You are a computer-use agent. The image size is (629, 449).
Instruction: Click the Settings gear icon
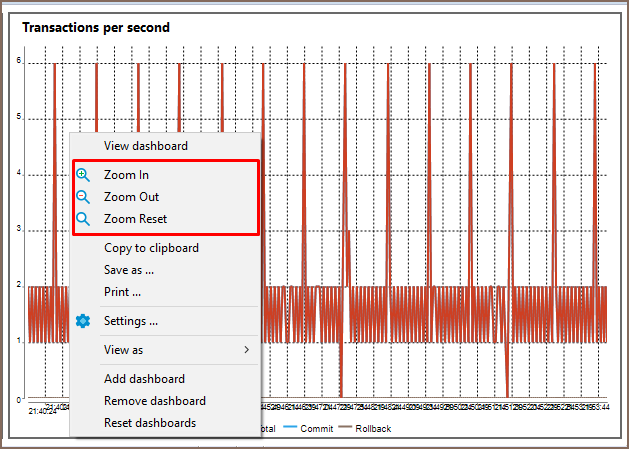tap(83, 321)
